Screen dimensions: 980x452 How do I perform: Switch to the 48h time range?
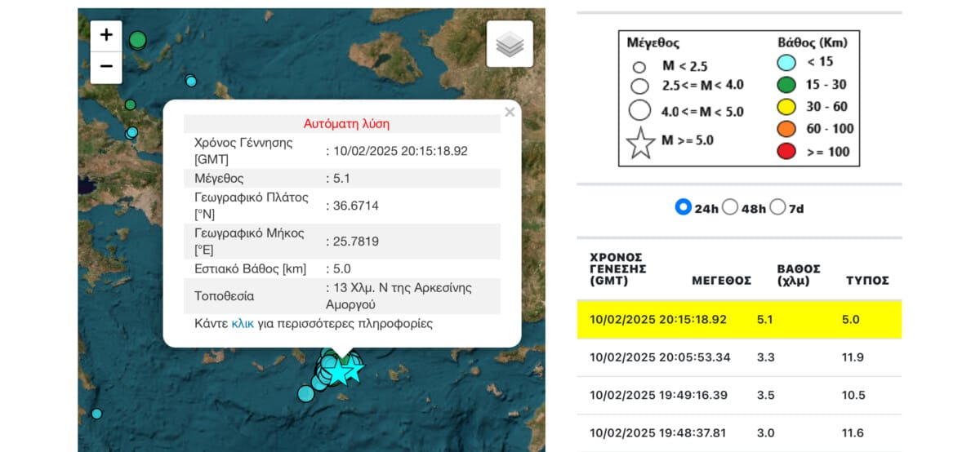(730, 207)
